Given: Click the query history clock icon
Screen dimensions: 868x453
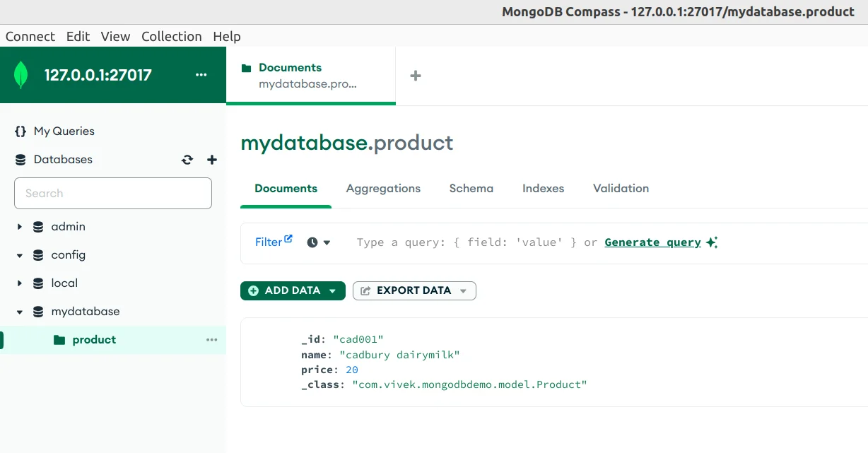Looking at the screenshot, I should pyautogui.click(x=312, y=242).
